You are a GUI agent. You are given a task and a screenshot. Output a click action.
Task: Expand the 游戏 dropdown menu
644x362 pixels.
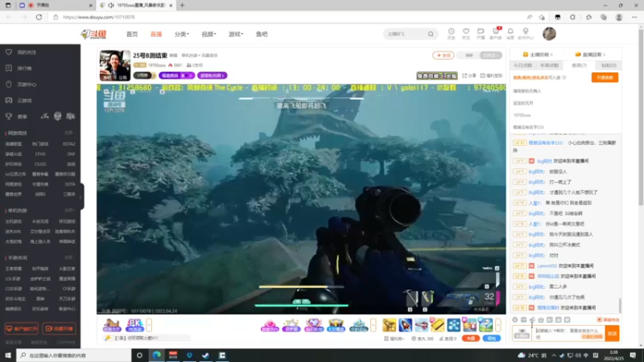236,34
